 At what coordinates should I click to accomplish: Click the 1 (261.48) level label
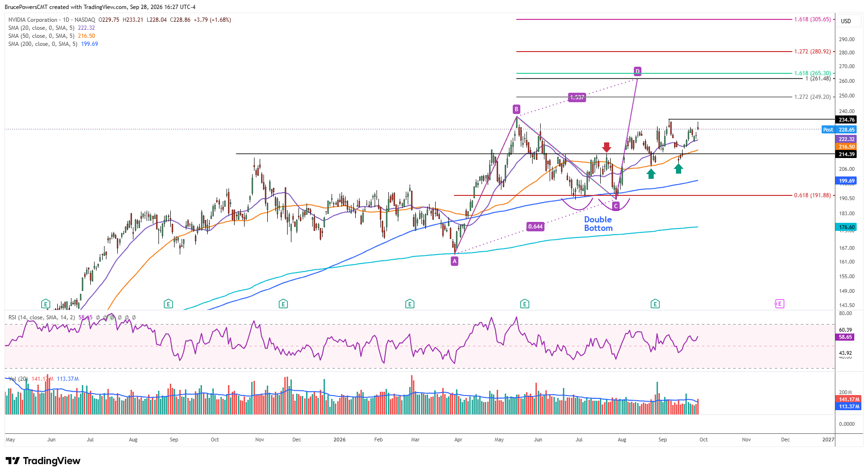[818, 79]
